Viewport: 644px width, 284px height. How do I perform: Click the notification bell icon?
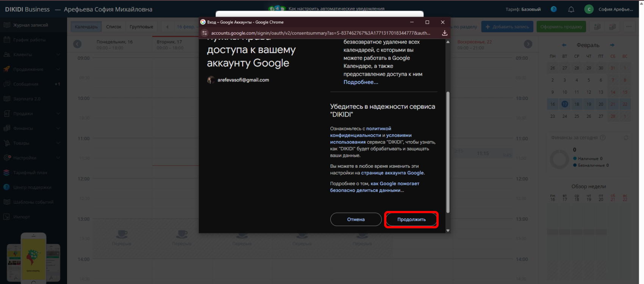point(571,9)
